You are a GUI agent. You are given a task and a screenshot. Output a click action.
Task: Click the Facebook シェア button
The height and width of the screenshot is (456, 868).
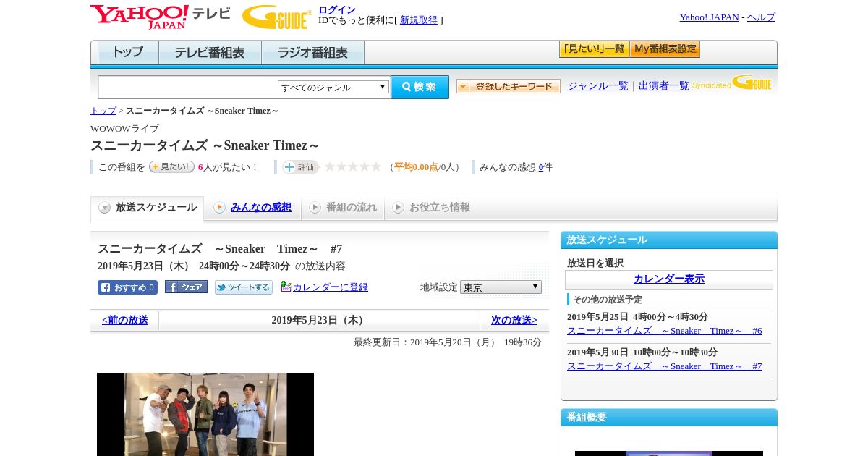pyautogui.click(x=186, y=287)
